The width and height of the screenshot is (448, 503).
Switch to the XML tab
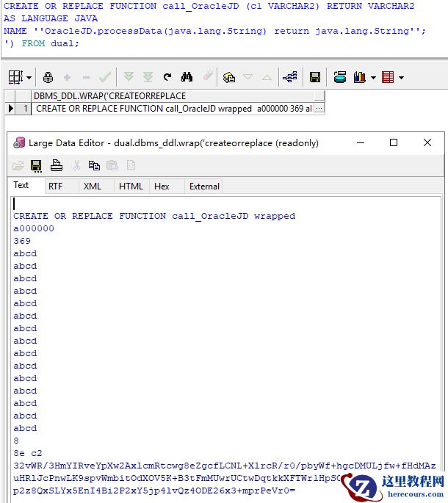pyautogui.click(x=93, y=187)
